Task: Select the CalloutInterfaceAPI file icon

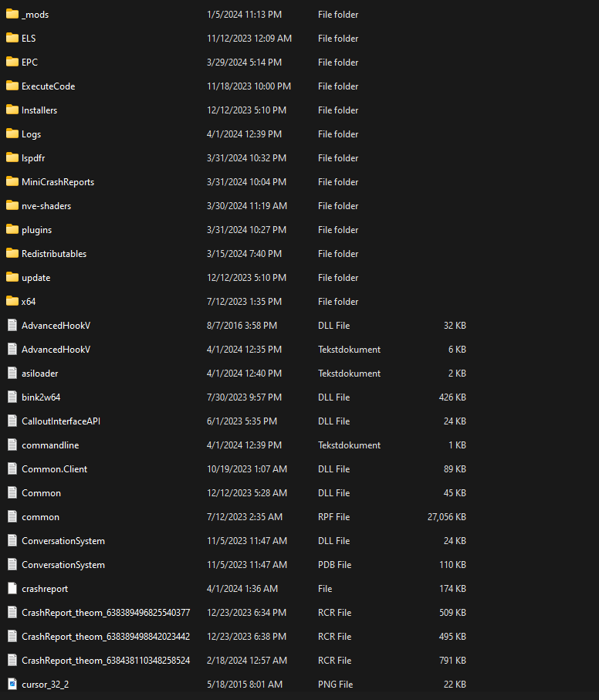Action: (x=12, y=421)
